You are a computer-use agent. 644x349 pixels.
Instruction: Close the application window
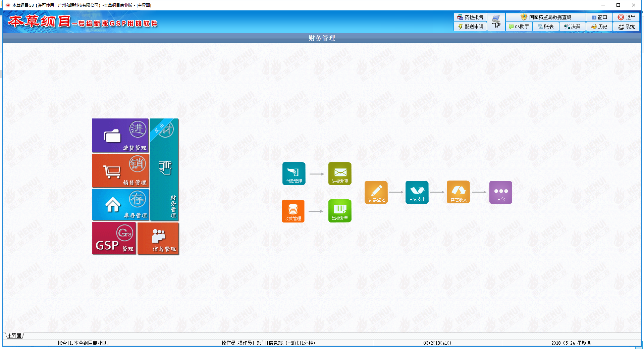[634, 5]
